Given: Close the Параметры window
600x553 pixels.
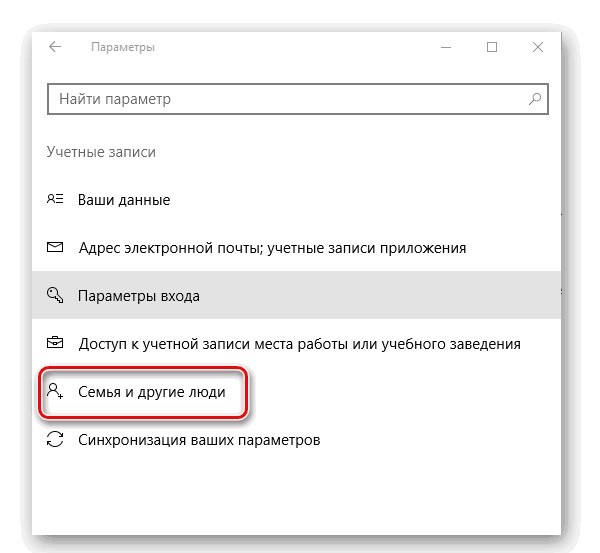Looking at the screenshot, I should click(539, 47).
